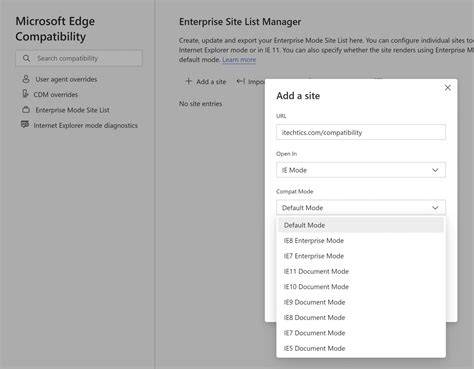Image resolution: width=474 pixels, height=369 pixels.
Task: Click the plus icon next to Add a site
Action: click(x=188, y=81)
